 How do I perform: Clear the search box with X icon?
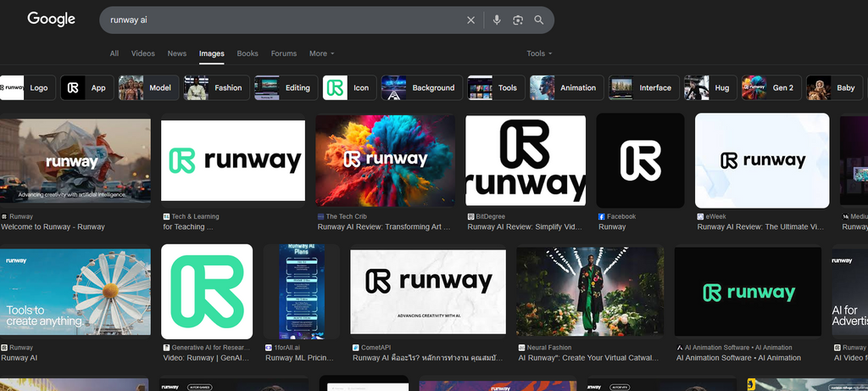coord(470,20)
